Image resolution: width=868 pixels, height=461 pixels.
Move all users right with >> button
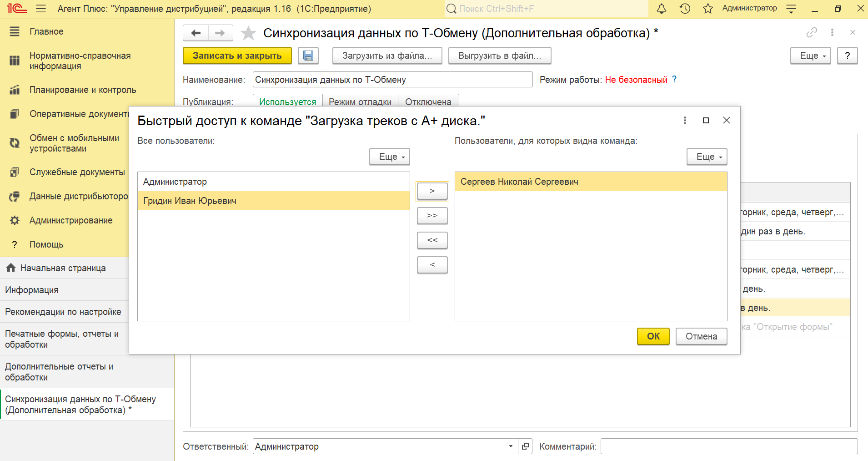coord(432,216)
